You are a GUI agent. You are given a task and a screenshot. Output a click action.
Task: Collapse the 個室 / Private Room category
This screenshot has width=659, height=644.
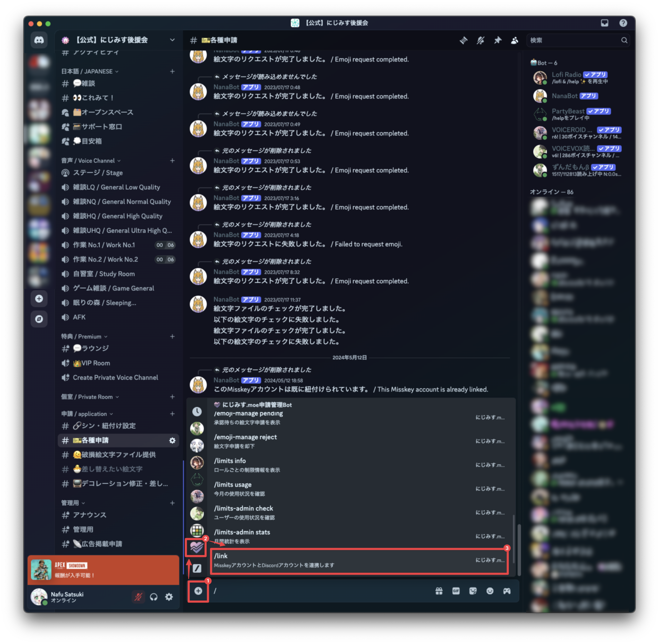point(90,397)
